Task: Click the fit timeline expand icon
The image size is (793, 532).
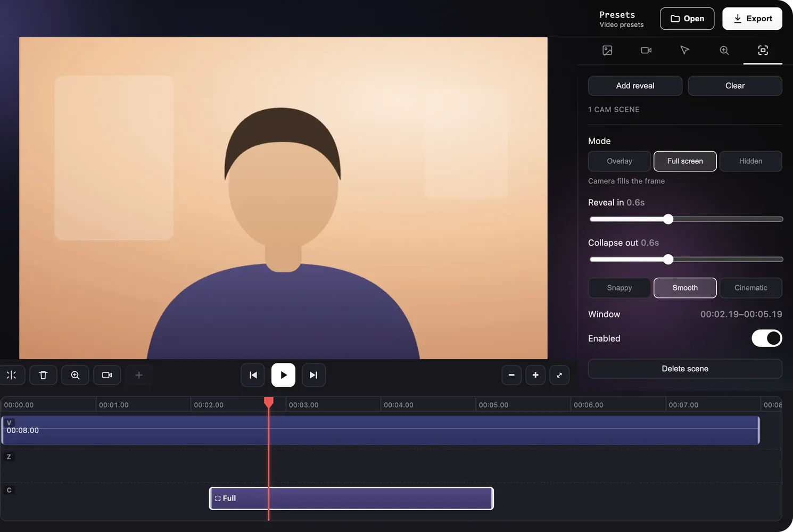Action: pos(559,375)
